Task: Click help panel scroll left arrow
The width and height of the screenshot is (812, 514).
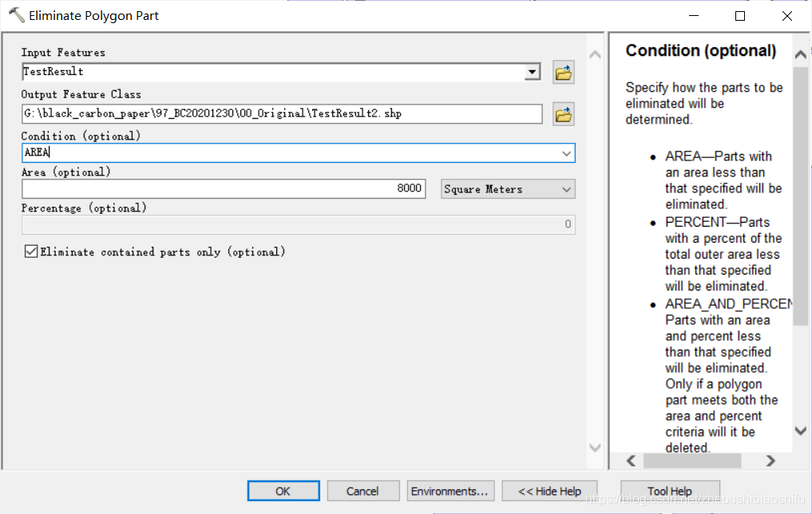Action: [631, 461]
